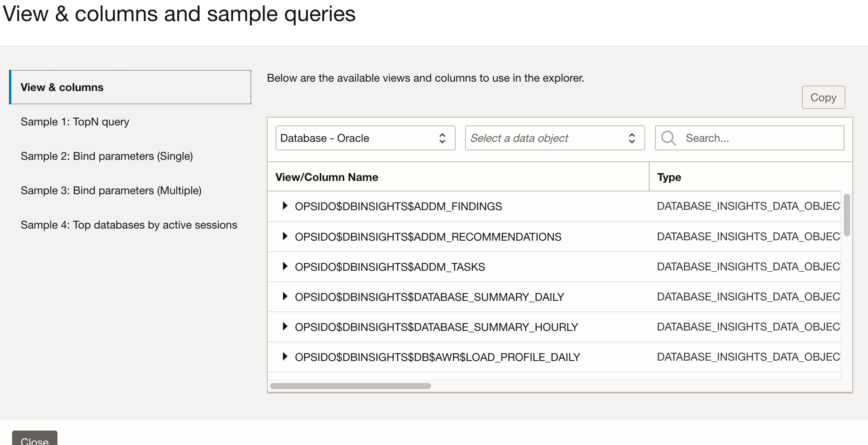Expand OPSIDO$DBINSIGHTS$DATABASE_SUMMARY_DAILY view

[x=285, y=297]
